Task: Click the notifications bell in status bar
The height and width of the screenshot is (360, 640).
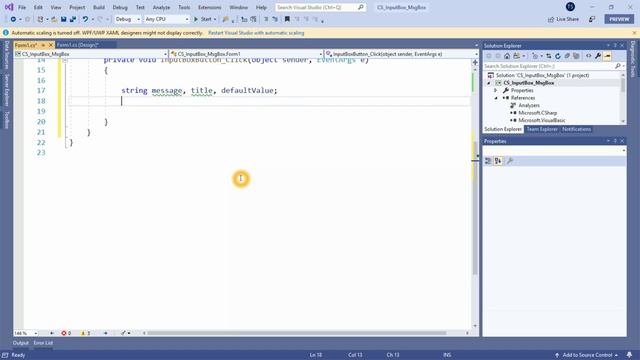Action: pos(629,355)
